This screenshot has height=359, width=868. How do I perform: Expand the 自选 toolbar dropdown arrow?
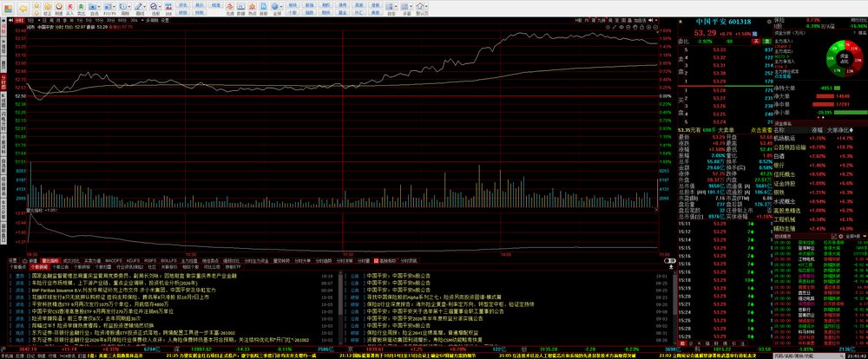pyautogui.click(x=99, y=6)
